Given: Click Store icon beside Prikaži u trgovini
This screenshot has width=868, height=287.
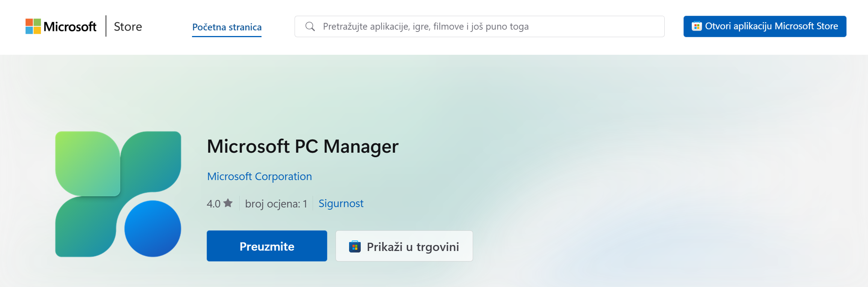Looking at the screenshot, I should point(355,246).
